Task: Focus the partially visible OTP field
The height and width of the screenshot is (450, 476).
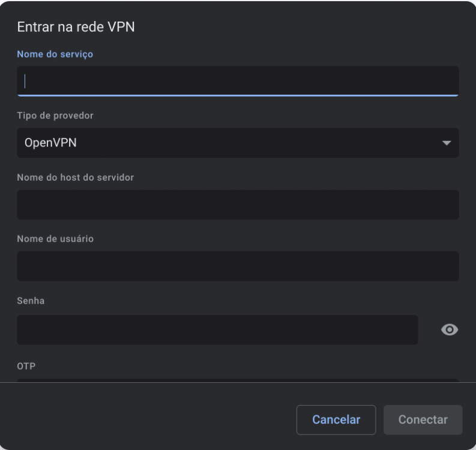Action: [x=238, y=380]
